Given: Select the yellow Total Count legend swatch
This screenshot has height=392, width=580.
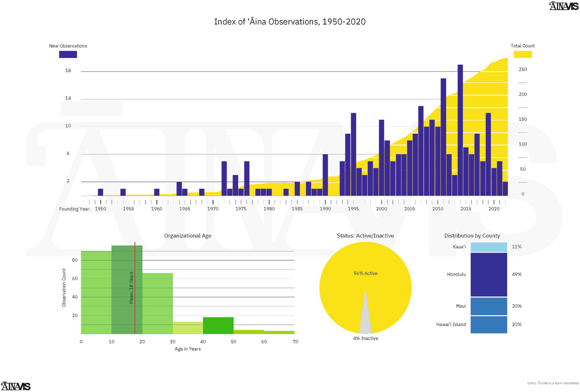Looking at the screenshot, I should coord(523,54).
